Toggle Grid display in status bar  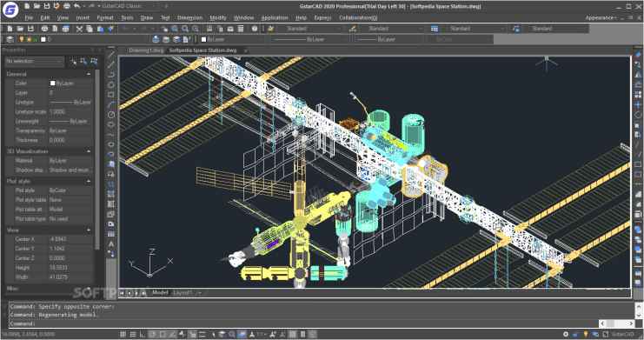point(132,334)
